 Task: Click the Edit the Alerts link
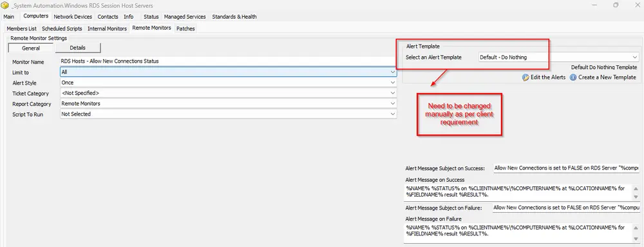click(548, 77)
